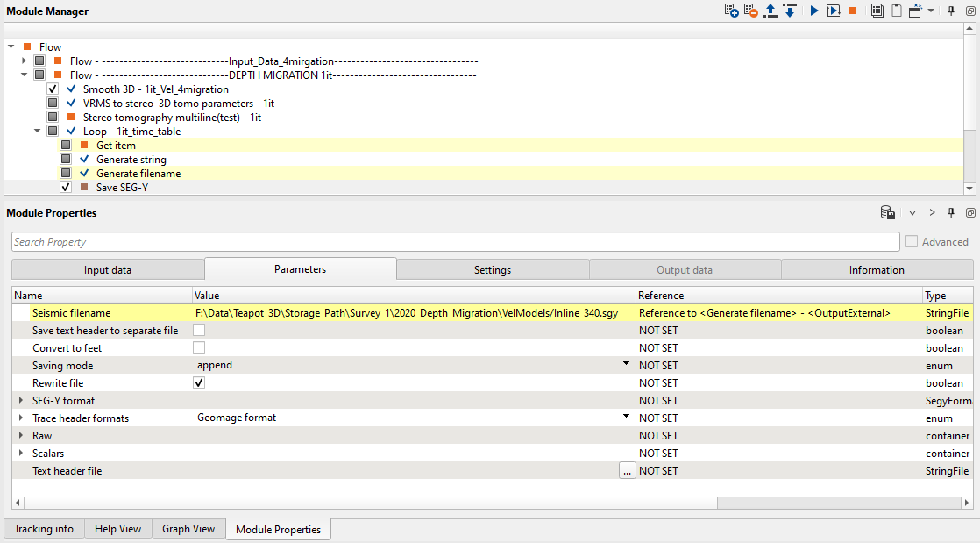Screen dimensions: 980x543
Task: Click the remove module icon with minus
Action: 751,11
